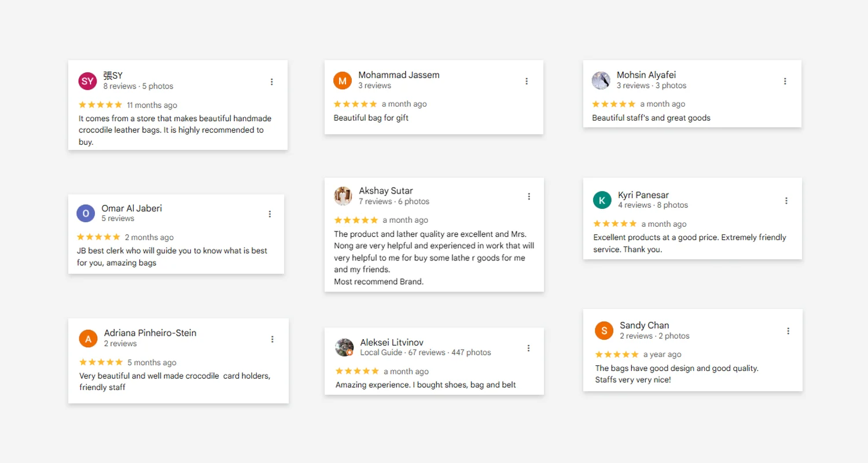The width and height of the screenshot is (868, 463).
Task: Open Mohsin Alyafei's reviewer name link
Action: 646,75
